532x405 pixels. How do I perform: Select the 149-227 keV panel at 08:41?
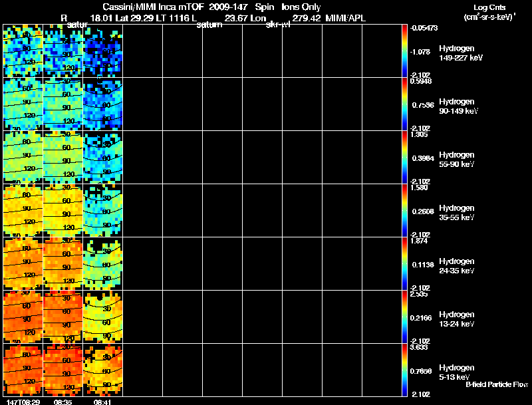pyautogui.click(x=103, y=51)
